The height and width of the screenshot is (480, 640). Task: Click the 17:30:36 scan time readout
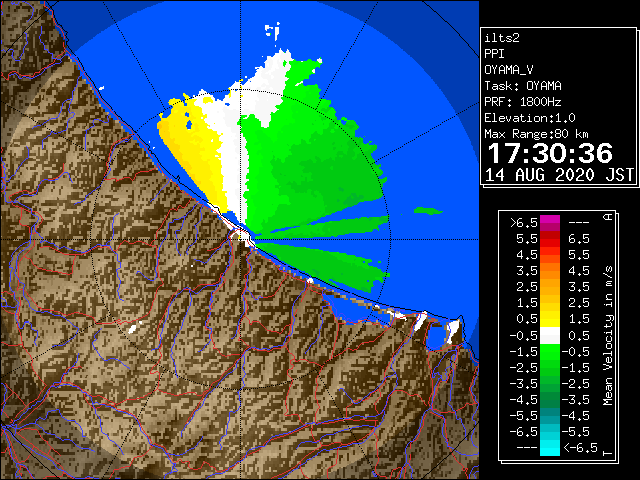point(550,153)
